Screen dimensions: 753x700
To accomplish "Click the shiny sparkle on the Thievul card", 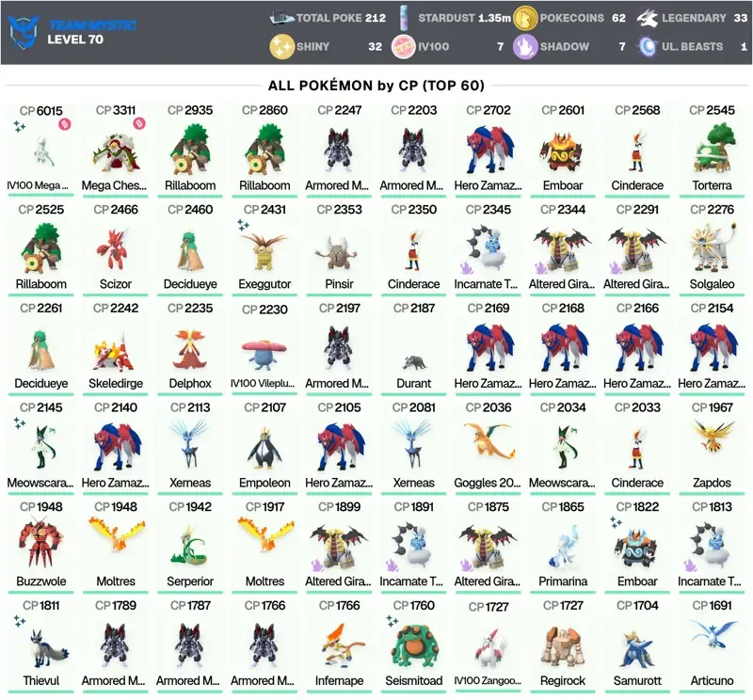I will point(19,621).
